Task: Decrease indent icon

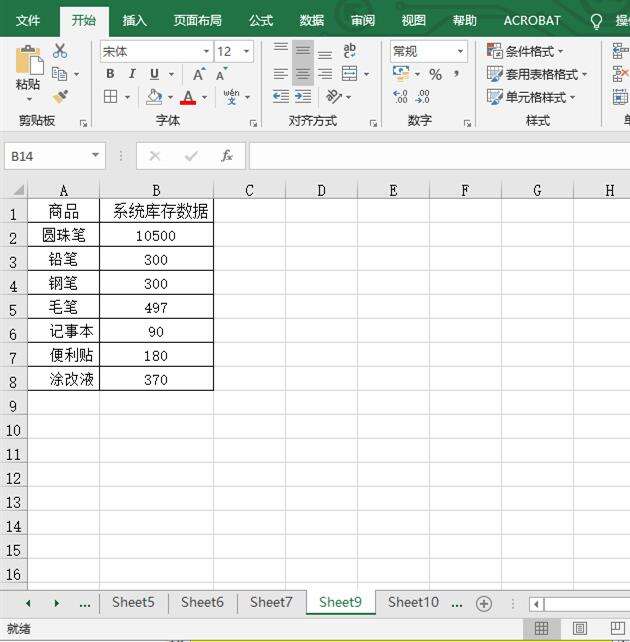Action: (281, 97)
